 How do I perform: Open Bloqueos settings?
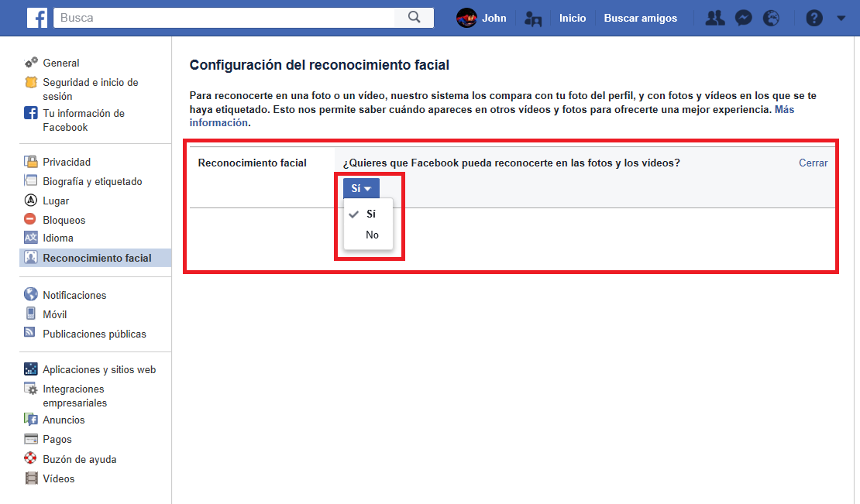(x=64, y=220)
